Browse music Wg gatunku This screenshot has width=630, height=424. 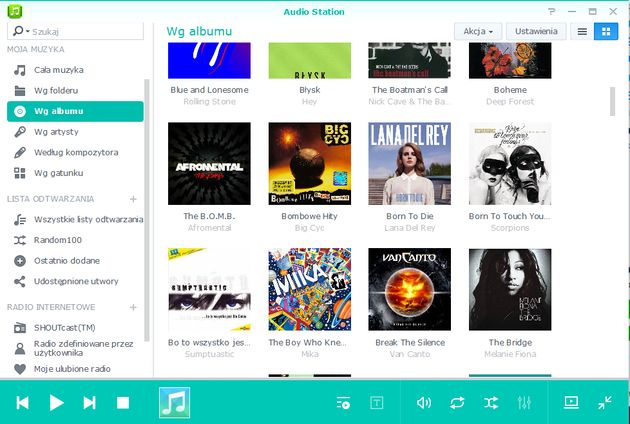point(75,173)
